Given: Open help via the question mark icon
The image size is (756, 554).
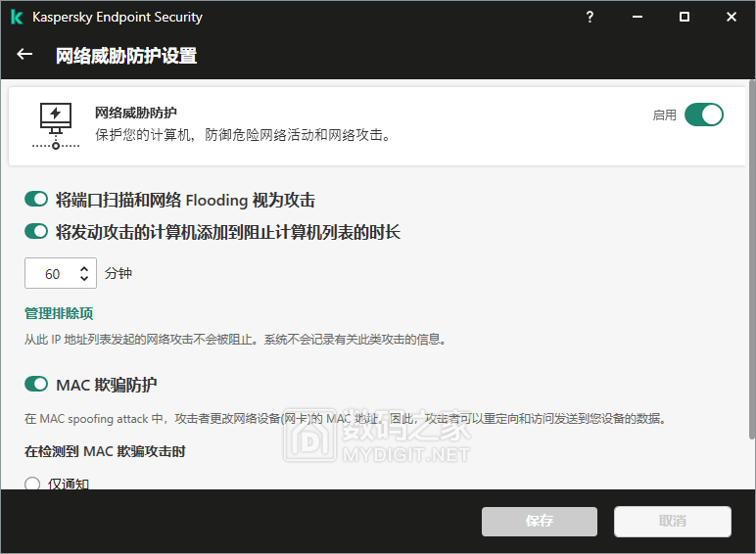Looking at the screenshot, I should [590, 17].
